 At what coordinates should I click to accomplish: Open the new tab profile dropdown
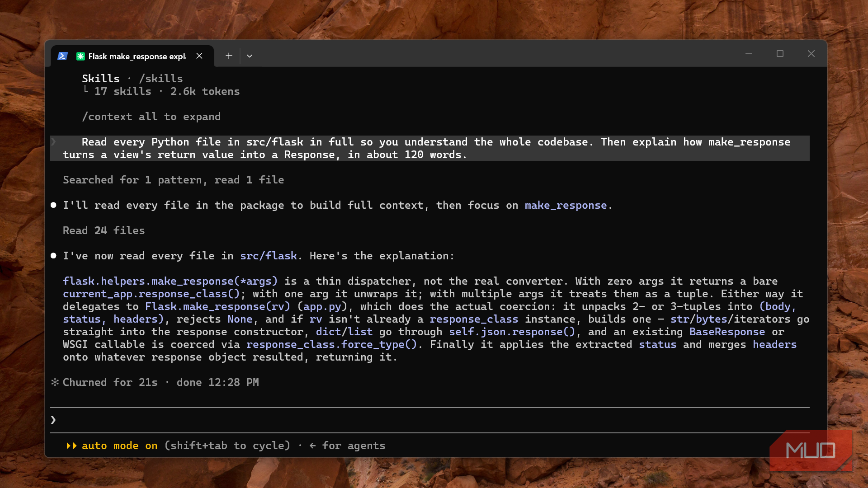pyautogui.click(x=250, y=56)
